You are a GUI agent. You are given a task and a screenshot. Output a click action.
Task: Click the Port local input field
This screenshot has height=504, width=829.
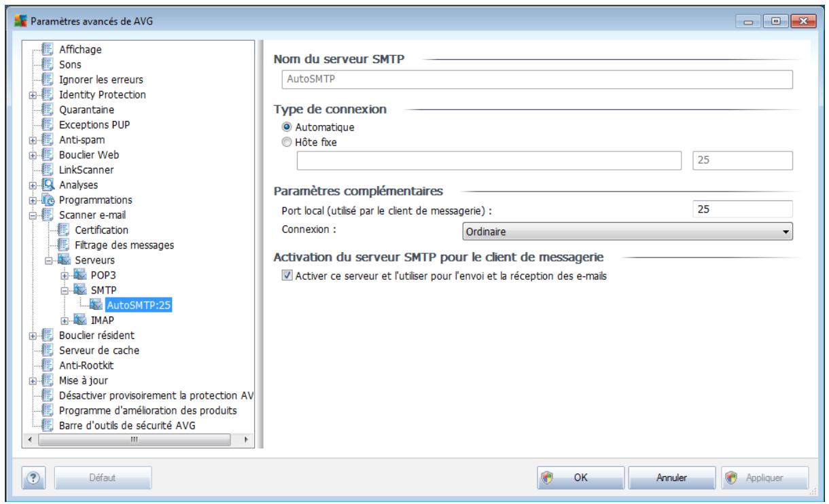click(743, 210)
